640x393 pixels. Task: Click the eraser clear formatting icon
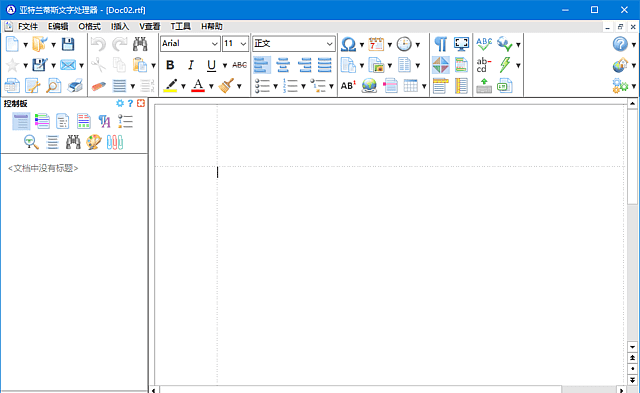click(x=98, y=86)
